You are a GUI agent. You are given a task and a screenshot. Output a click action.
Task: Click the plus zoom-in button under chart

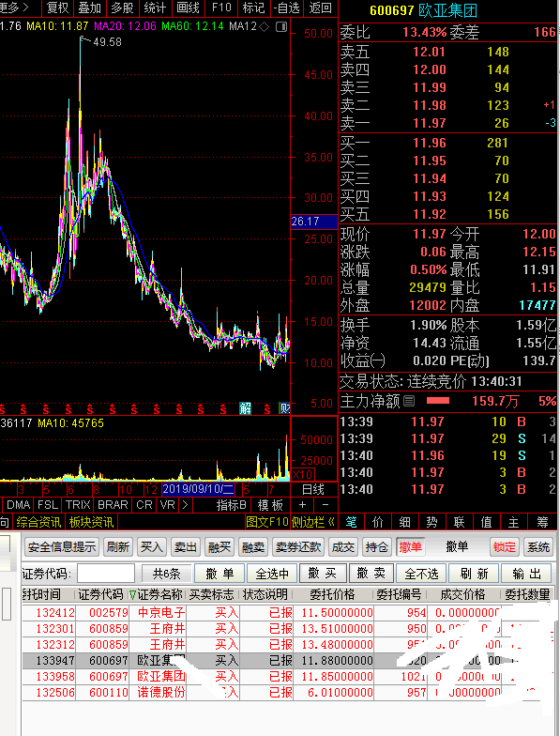point(302,505)
